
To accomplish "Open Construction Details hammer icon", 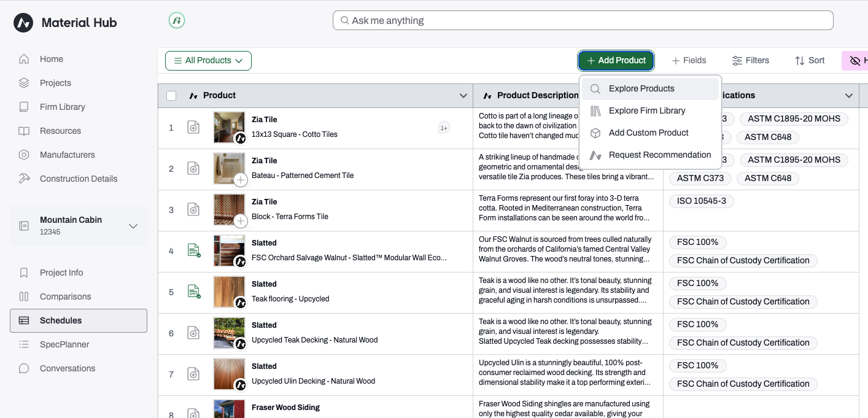I will click(x=24, y=179).
